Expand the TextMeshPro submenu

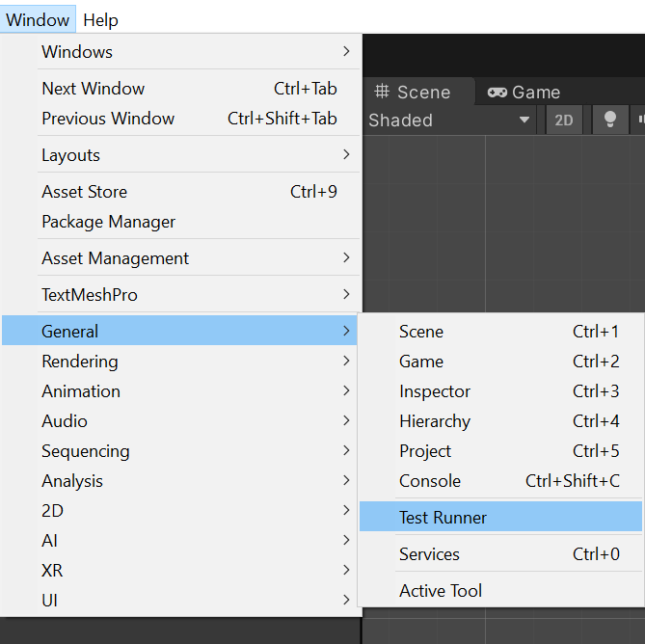click(183, 295)
